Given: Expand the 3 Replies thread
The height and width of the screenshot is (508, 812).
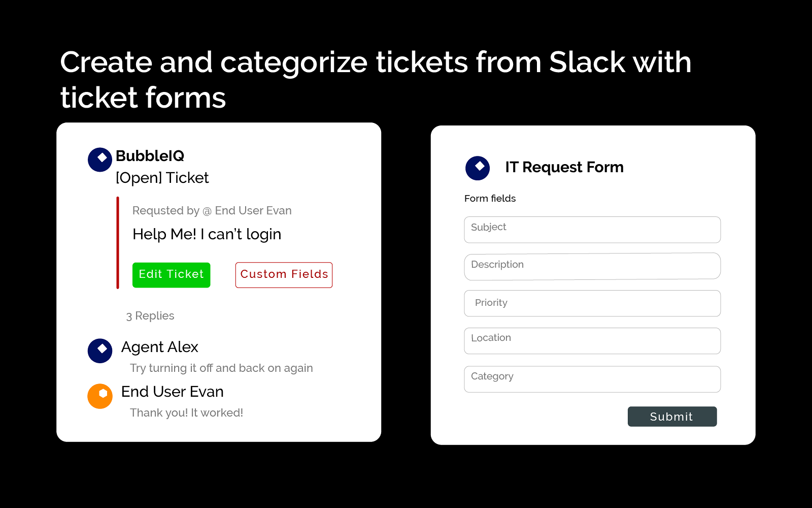Looking at the screenshot, I should [x=150, y=316].
